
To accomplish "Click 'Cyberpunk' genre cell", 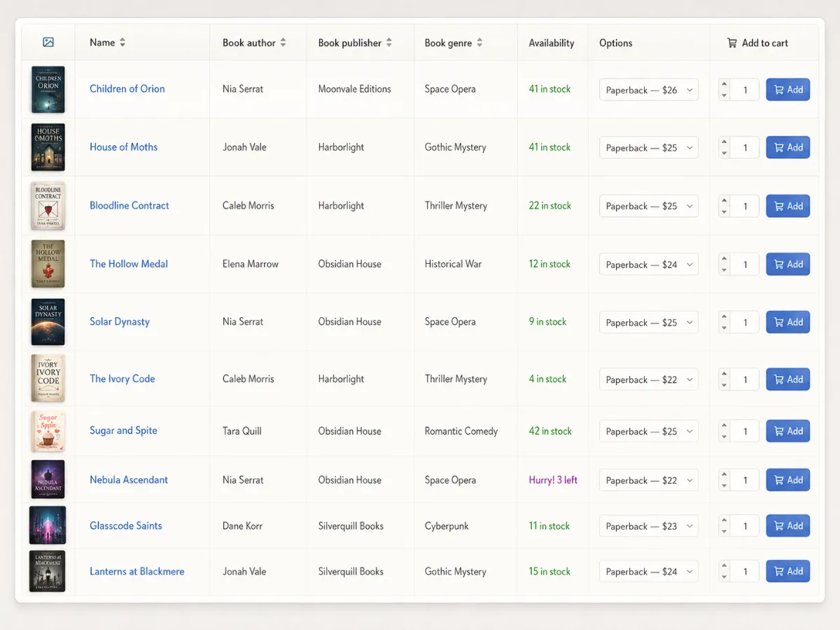I will [x=447, y=526].
